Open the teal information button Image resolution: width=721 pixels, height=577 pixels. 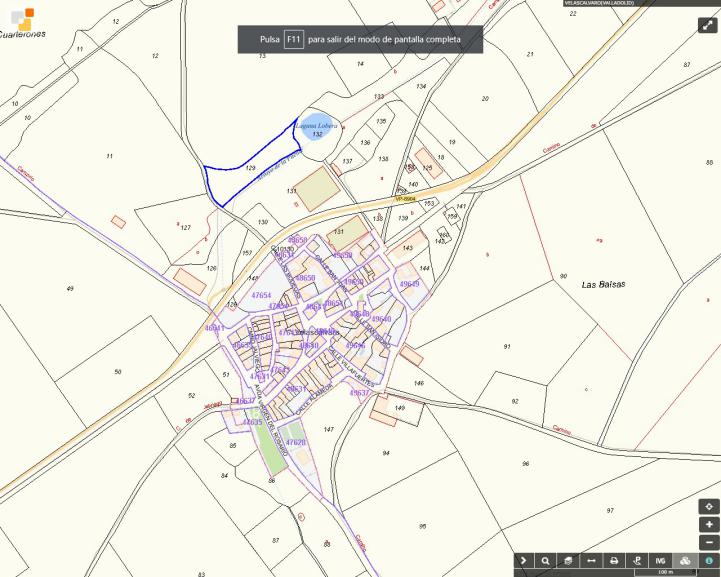tap(709, 560)
